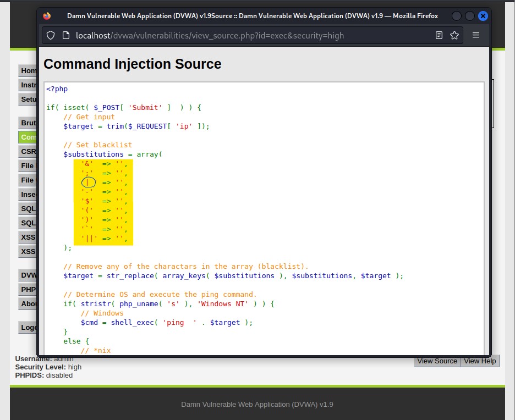Viewport: 515px width, 420px height.
Task: Click the '$substitutions = array(' line
Action: (113, 154)
